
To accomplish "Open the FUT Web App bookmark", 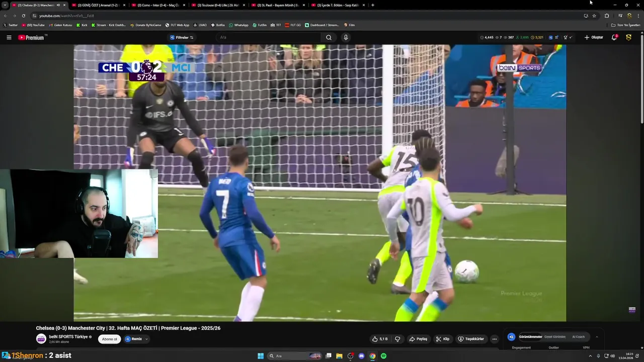I will [x=178, y=25].
